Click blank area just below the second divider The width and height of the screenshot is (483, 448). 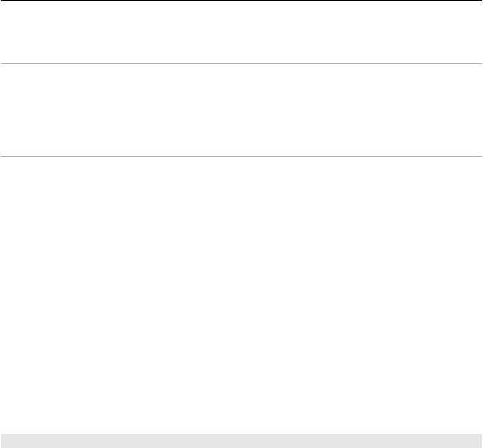click(x=241, y=167)
